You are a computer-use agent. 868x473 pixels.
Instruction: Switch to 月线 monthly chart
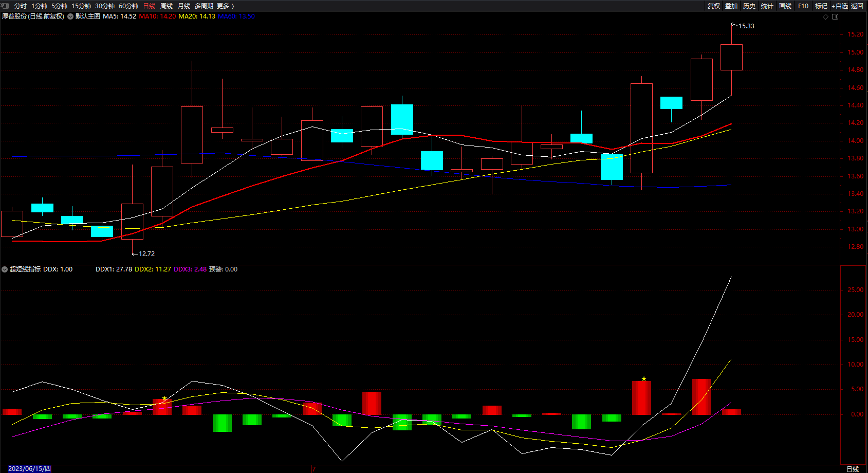[x=184, y=6]
